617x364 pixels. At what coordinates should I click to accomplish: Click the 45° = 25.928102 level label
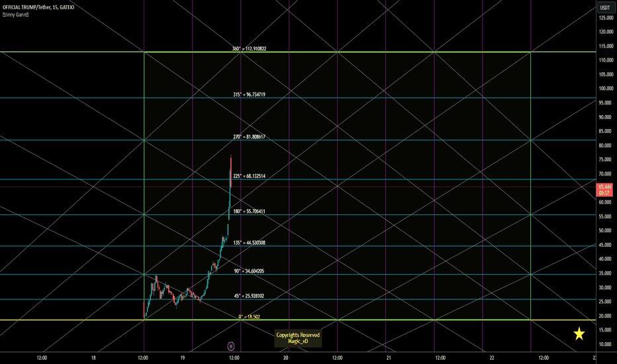coord(249,296)
